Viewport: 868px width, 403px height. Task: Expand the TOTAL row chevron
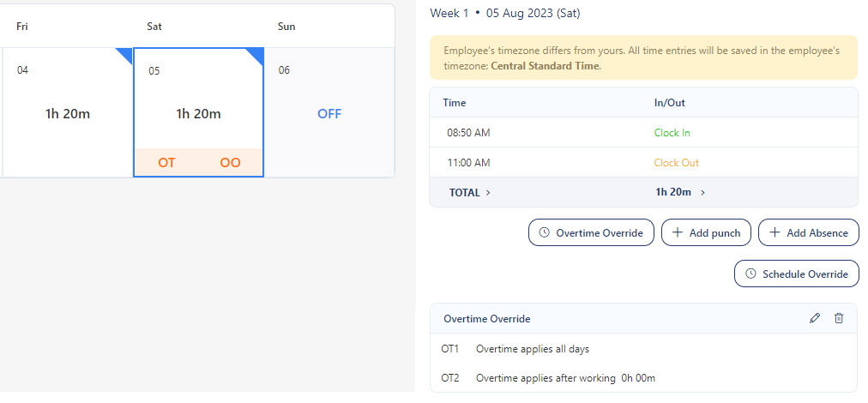point(488,193)
